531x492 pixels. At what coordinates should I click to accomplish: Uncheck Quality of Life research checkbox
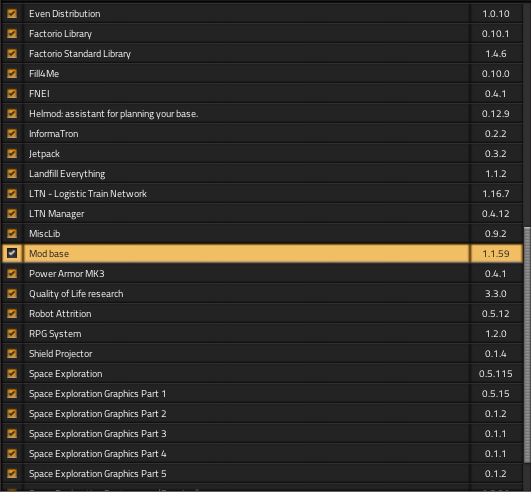12,293
